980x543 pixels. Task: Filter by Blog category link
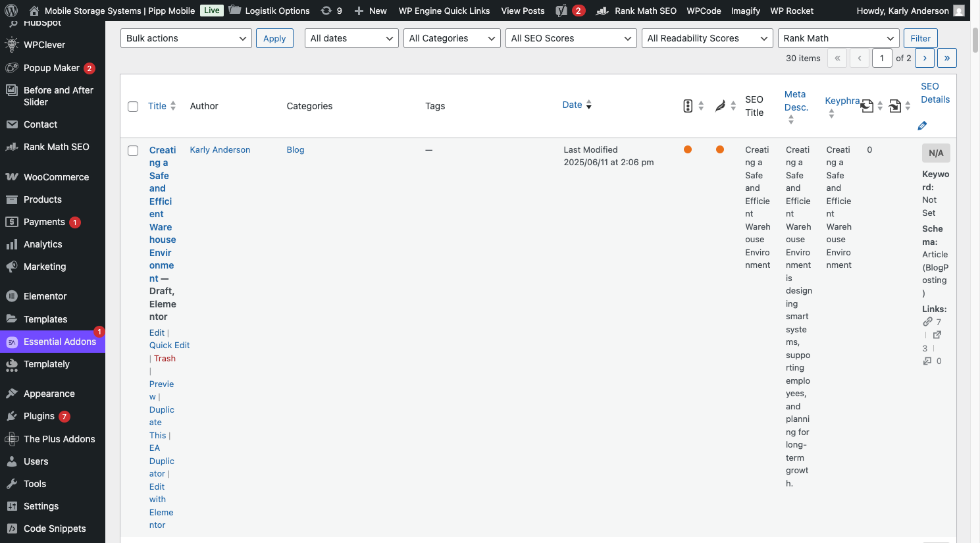click(x=296, y=150)
